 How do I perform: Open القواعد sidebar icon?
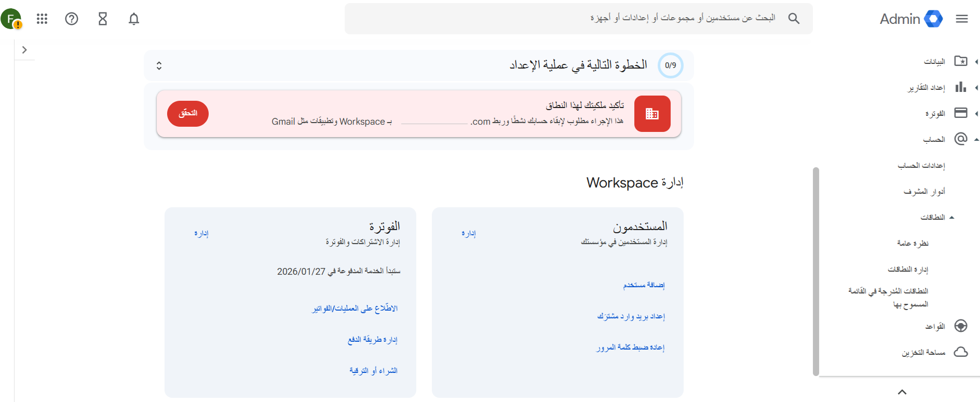pyautogui.click(x=961, y=326)
